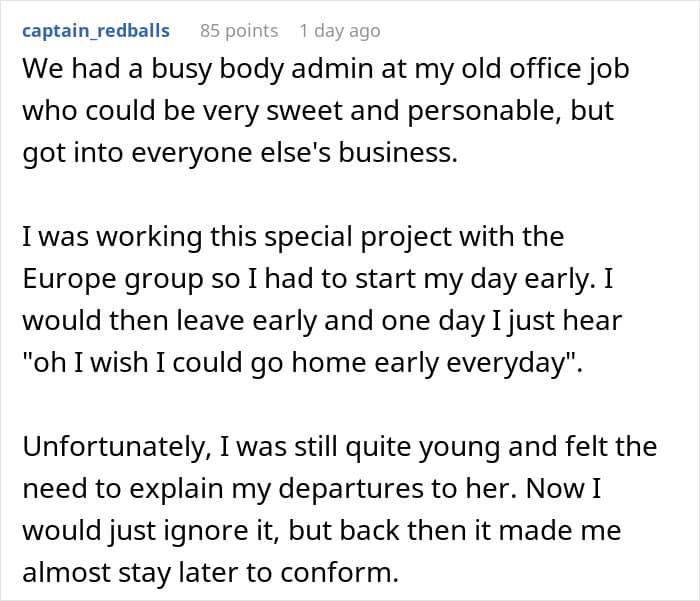Click the line starting with Unfortunately
700x601 pixels.
click(340, 447)
